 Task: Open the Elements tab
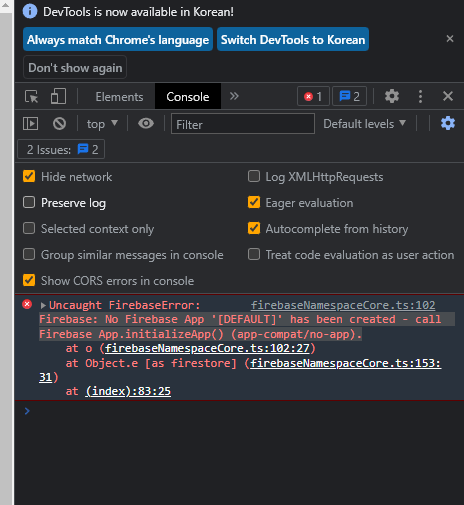click(119, 97)
